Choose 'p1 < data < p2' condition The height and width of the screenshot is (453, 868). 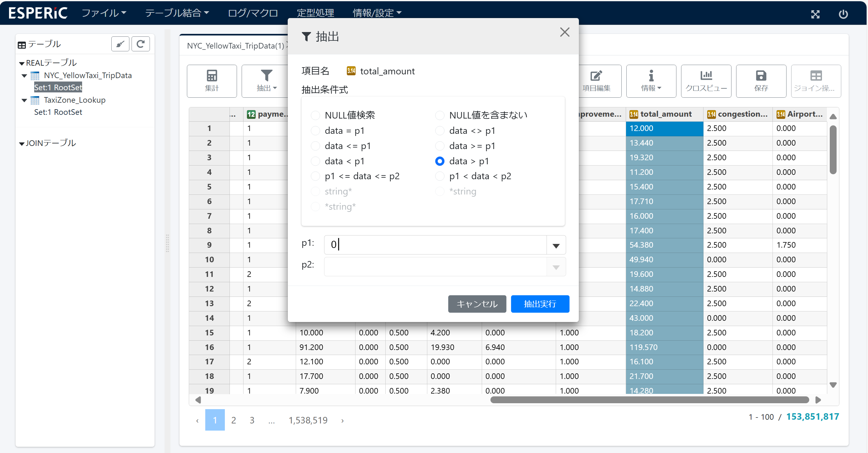pyautogui.click(x=440, y=176)
